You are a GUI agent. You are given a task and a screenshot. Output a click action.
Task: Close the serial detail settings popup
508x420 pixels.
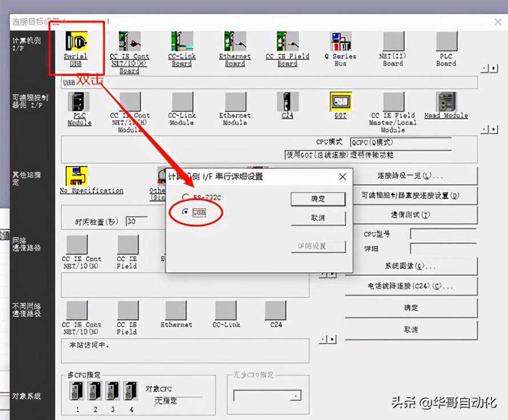point(342,177)
